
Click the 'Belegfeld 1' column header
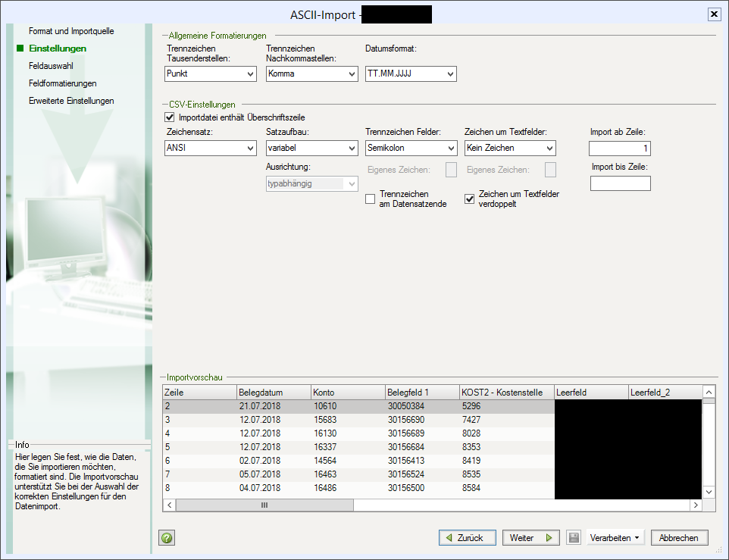423,393
